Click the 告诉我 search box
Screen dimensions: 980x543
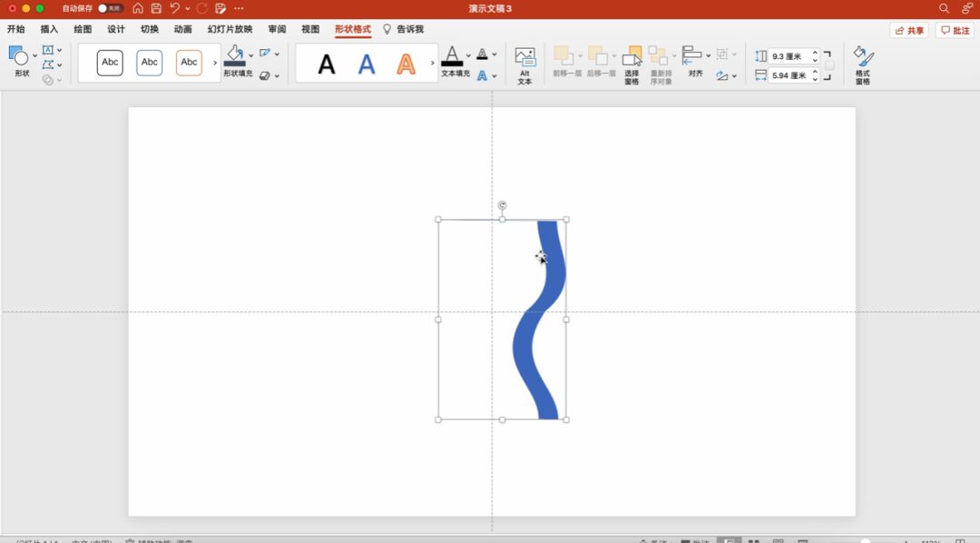click(404, 29)
